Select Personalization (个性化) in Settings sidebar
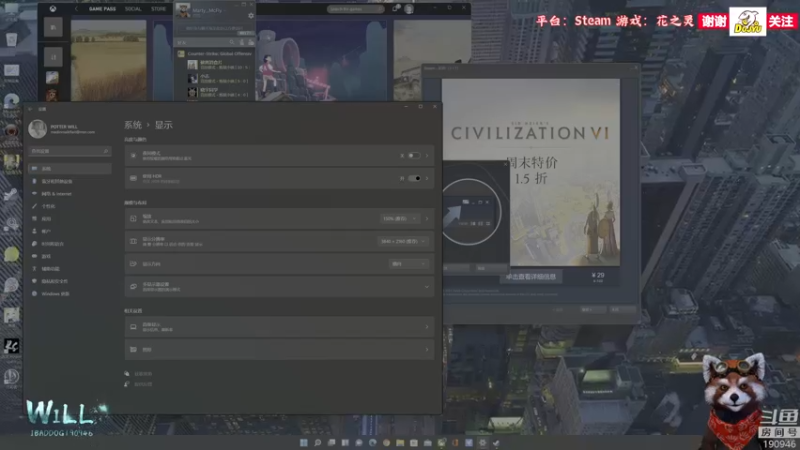 coord(70,206)
